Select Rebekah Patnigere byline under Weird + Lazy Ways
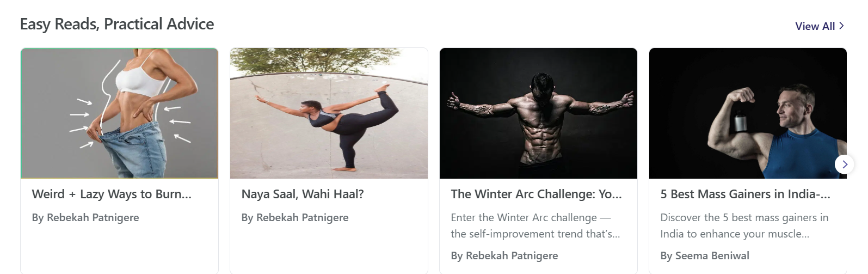Image resolution: width=868 pixels, height=274 pixels. [85, 217]
